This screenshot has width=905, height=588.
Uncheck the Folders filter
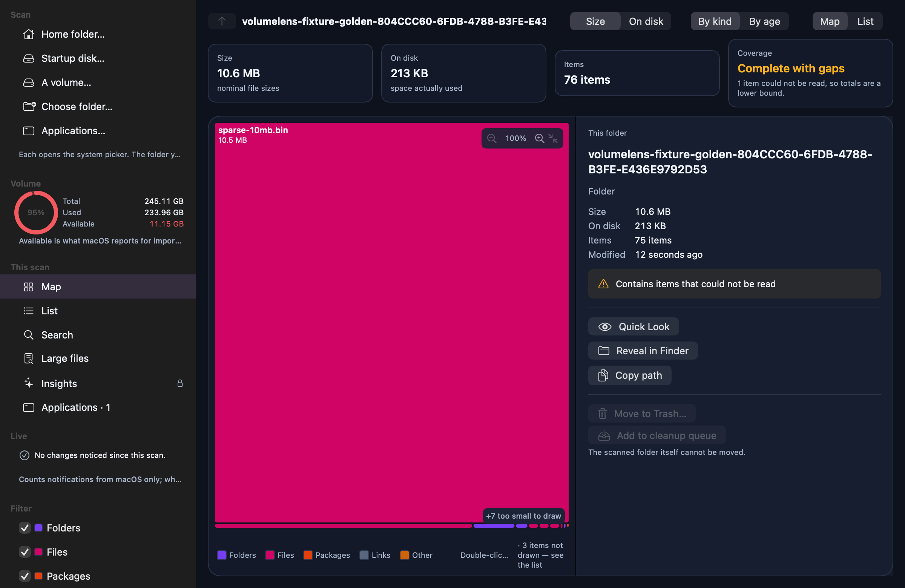(25, 528)
